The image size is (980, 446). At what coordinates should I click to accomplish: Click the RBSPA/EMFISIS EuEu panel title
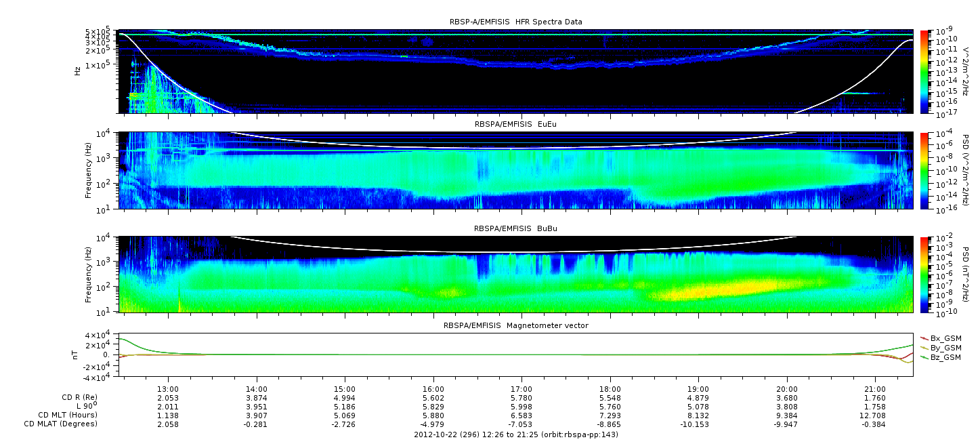tap(515, 125)
